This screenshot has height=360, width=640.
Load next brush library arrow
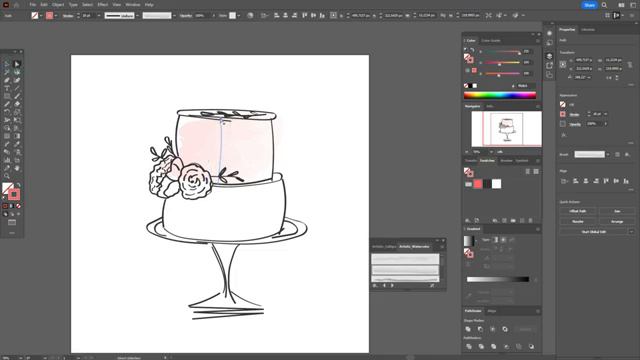point(392,286)
